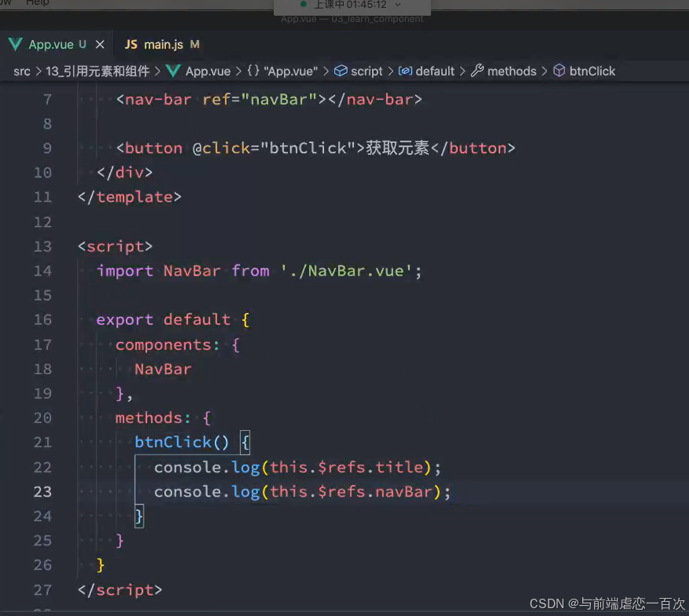This screenshot has height=616, width=689.
Task: Expand the chevron before btnClick in breadcrumb
Action: point(545,71)
